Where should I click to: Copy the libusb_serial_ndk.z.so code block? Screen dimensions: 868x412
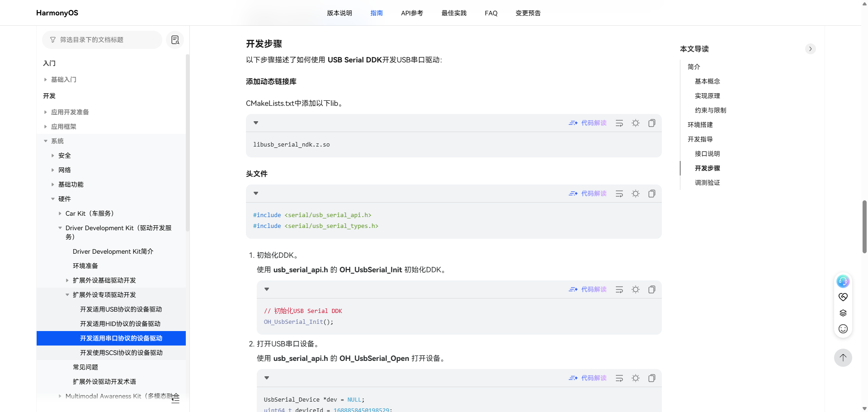click(x=652, y=123)
